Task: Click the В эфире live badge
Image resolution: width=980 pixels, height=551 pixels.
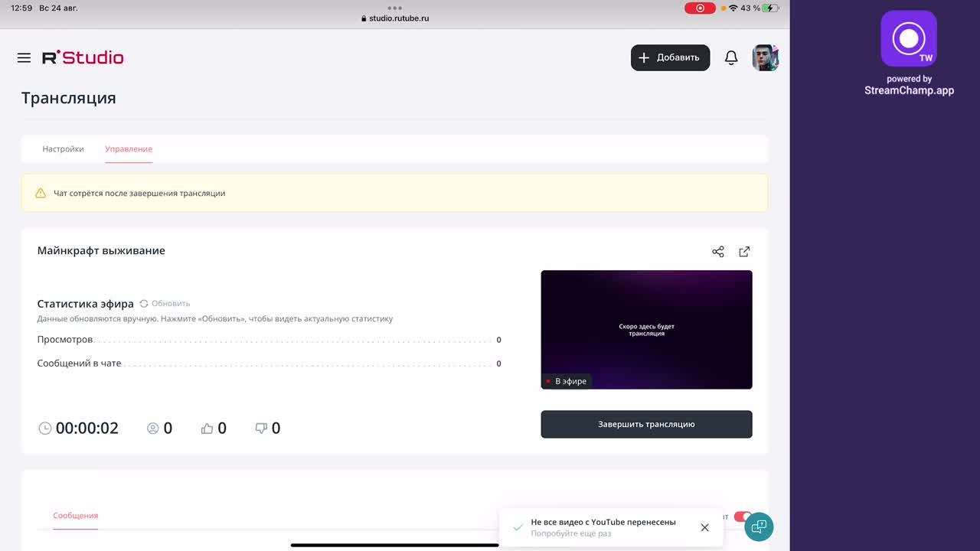Action: [x=567, y=381]
